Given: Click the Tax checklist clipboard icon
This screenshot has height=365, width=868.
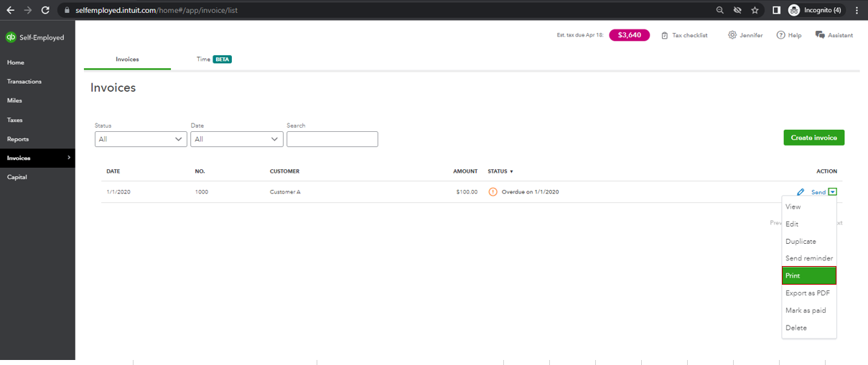Looking at the screenshot, I should pyautogui.click(x=665, y=35).
